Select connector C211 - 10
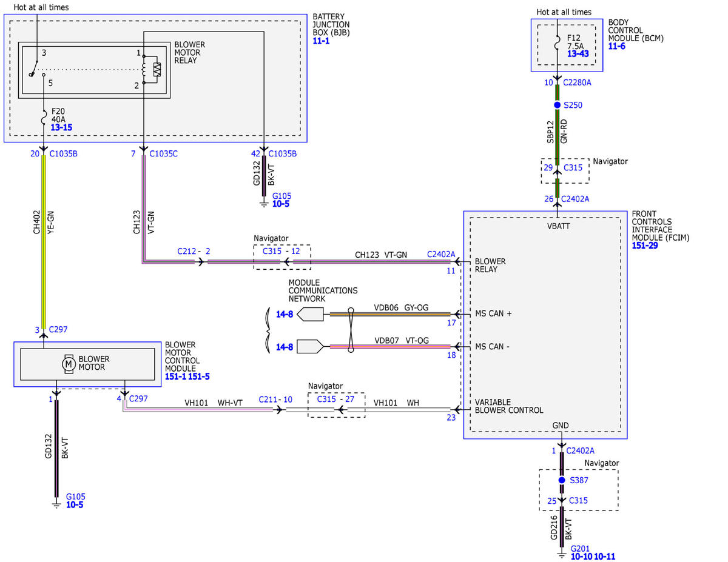Image resolution: width=728 pixels, height=562 pixels. tap(275, 399)
